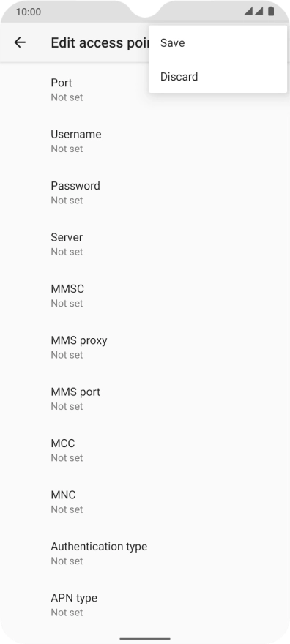Select the Server setting
The height and width of the screenshot is (644, 290).
[x=145, y=244]
